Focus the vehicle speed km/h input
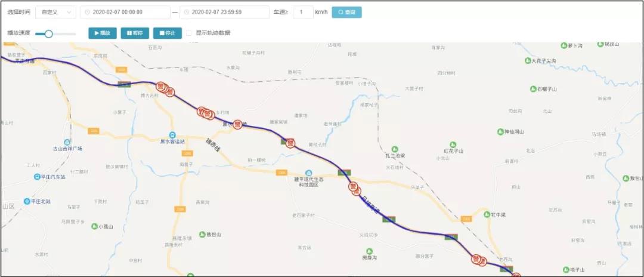The image size is (644, 277). click(303, 13)
